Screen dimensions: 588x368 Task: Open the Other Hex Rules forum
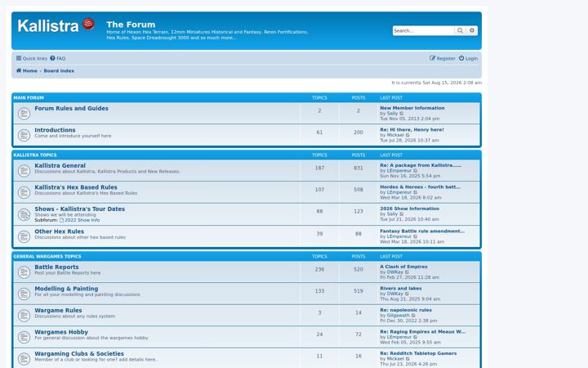click(60, 231)
